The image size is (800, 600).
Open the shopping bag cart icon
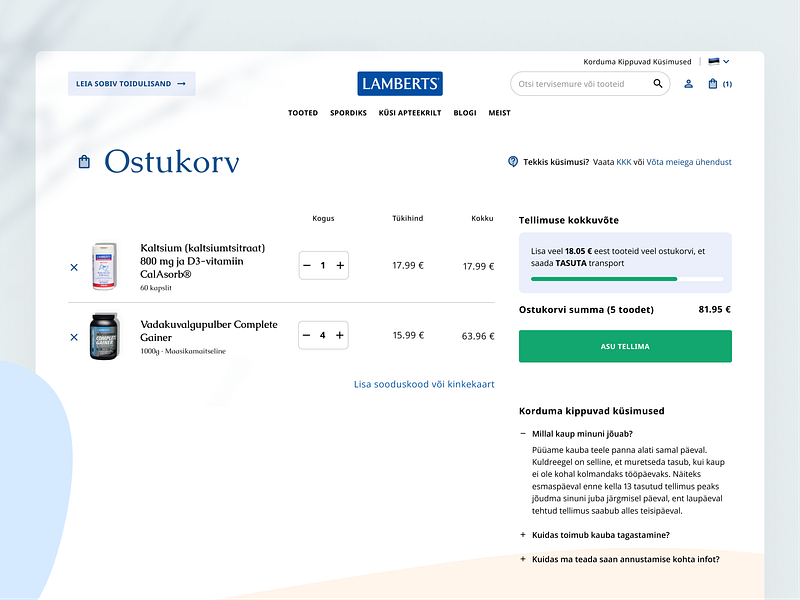coord(713,84)
